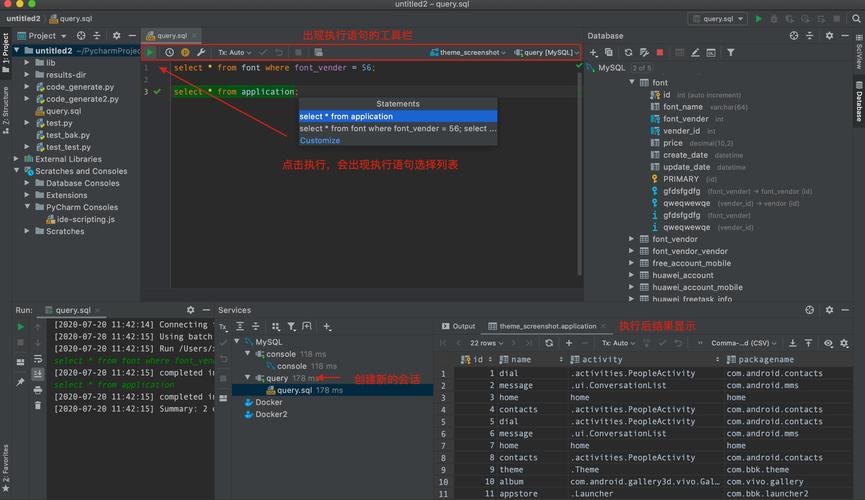Open Tx: Auto dropdown in editor toolbar
Viewport: 865px width, 500px height.
tap(234, 52)
